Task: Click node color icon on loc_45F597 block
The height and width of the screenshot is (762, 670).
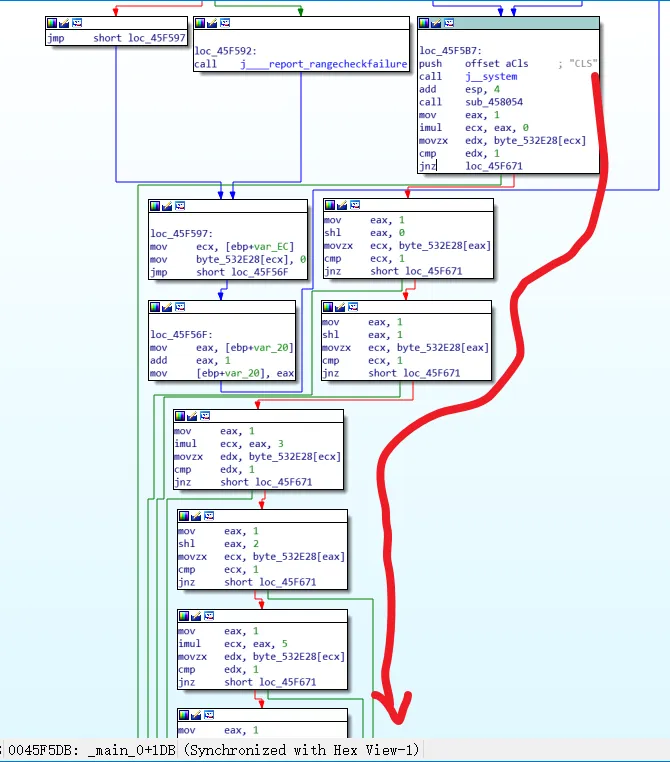Action: (x=155, y=206)
